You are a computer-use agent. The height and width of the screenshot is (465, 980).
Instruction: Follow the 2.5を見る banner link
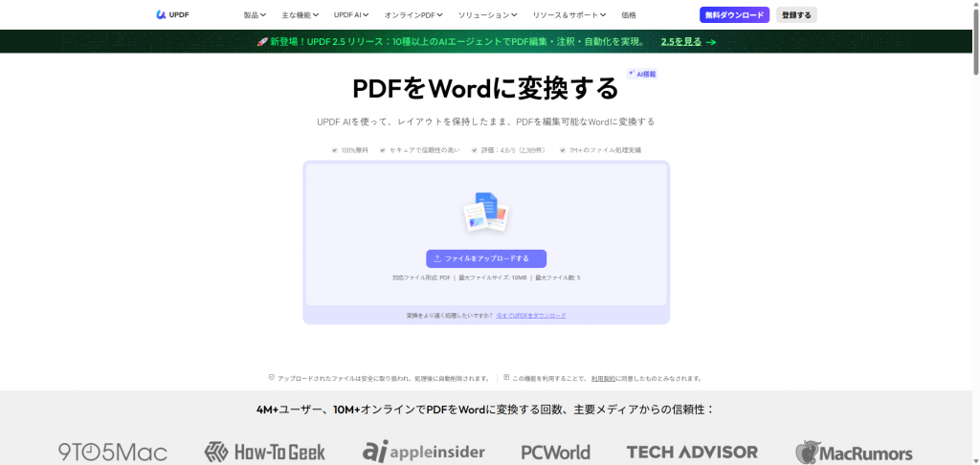[689, 42]
